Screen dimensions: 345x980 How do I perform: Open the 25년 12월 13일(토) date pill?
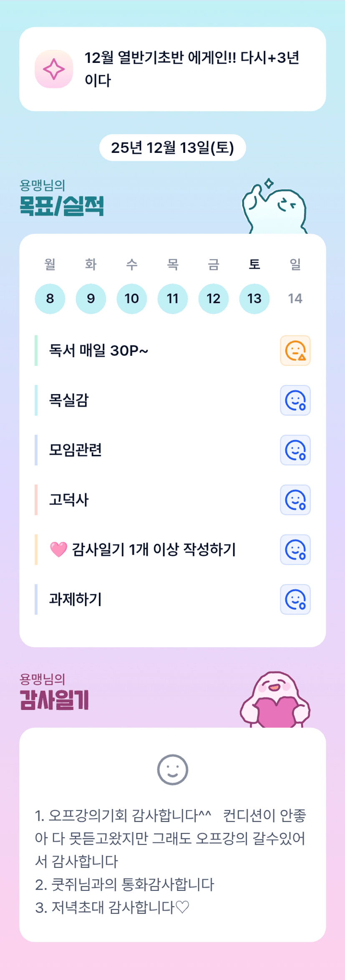172,147
